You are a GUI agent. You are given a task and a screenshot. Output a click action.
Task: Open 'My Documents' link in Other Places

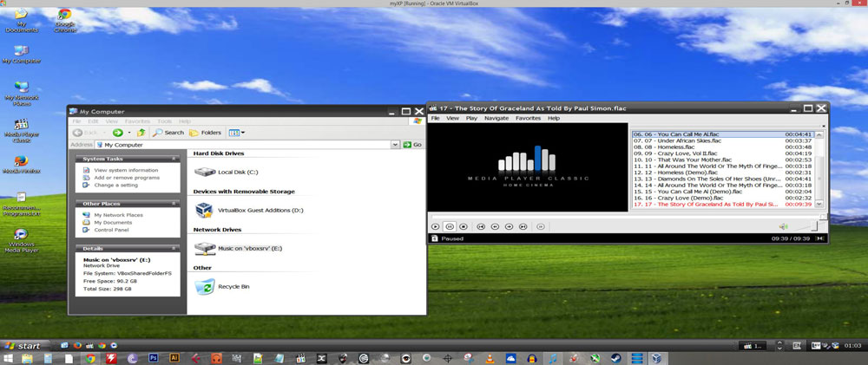[113, 222]
